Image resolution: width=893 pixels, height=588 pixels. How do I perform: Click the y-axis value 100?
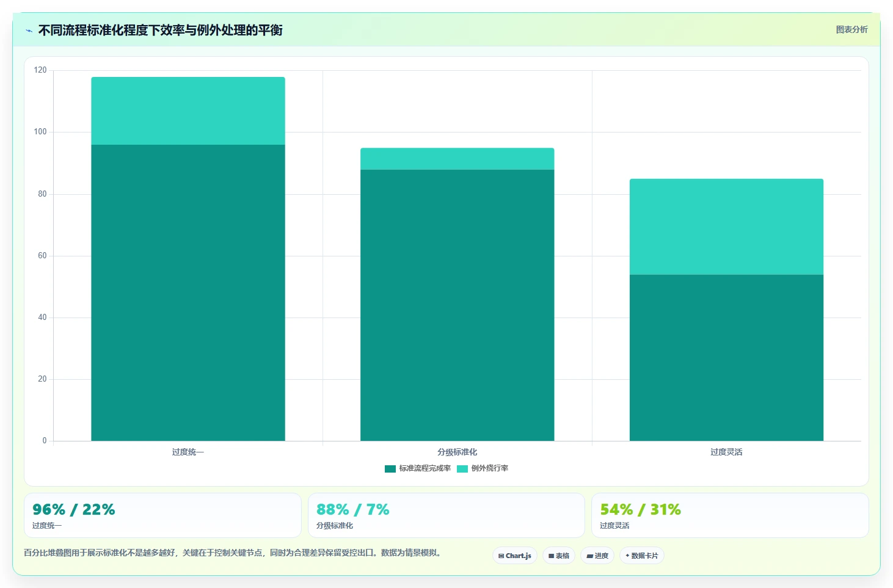coord(40,132)
